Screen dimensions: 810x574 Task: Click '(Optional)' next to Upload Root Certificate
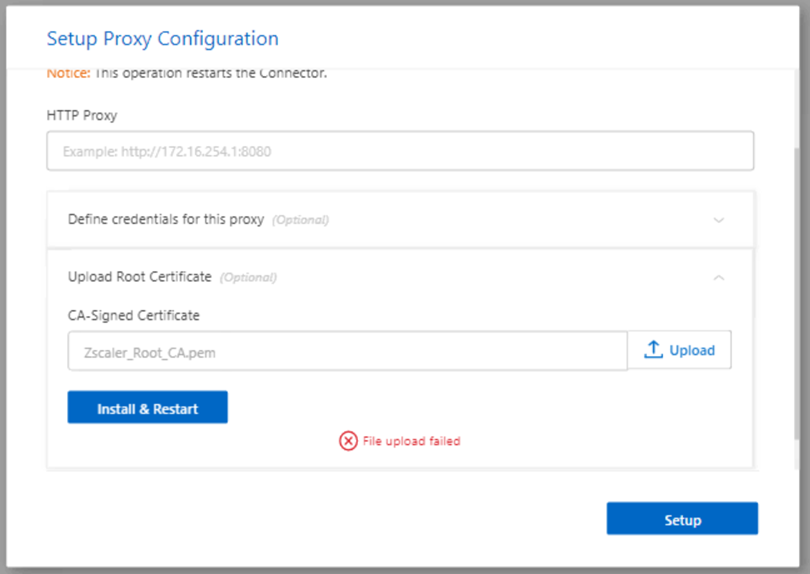click(248, 278)
